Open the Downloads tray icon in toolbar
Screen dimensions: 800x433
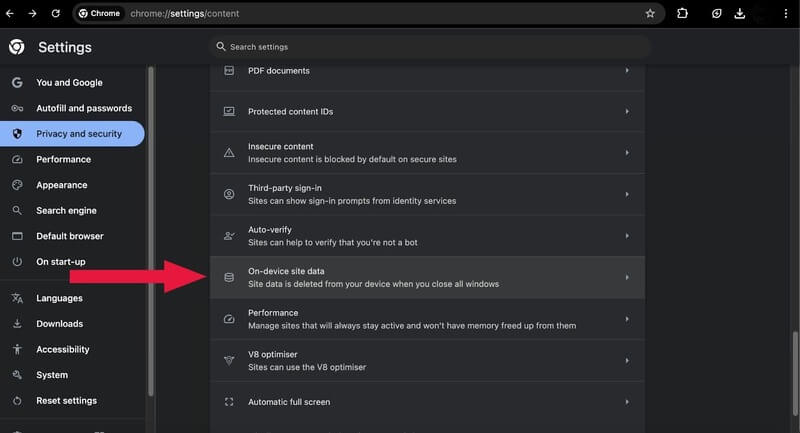[x=739, y=14]
